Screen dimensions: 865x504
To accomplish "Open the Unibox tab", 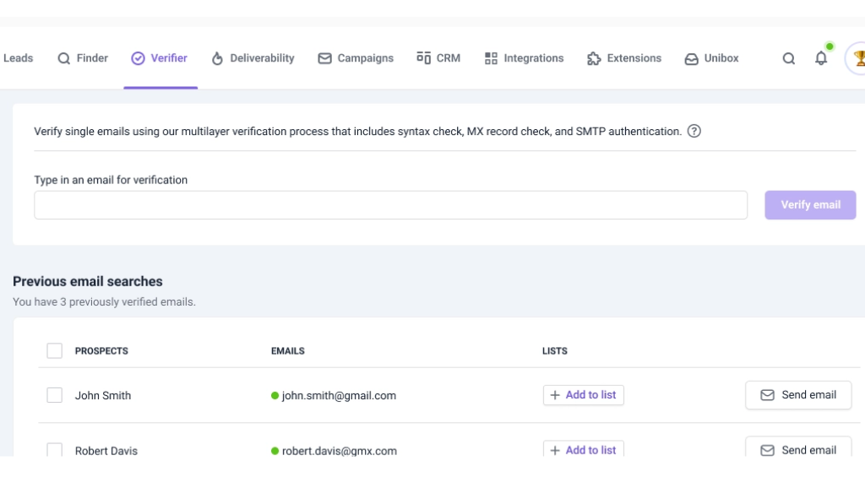I will [x=711, y=58].
